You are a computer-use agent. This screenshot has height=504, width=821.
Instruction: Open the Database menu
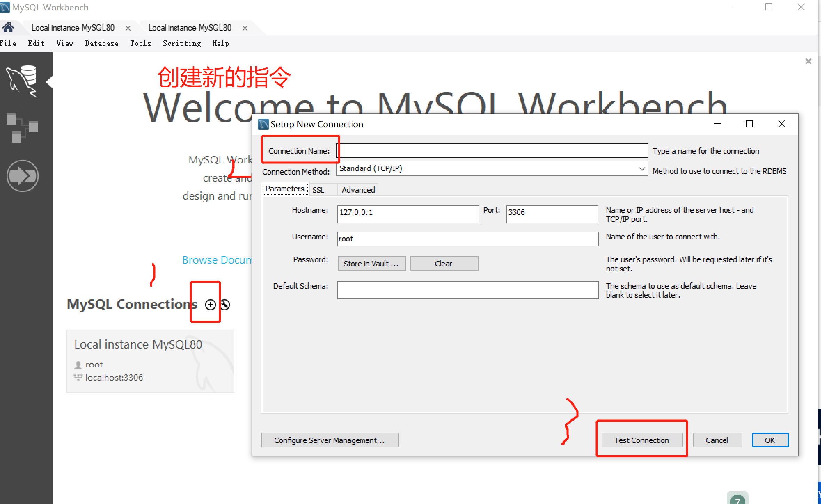click(101, 43)
